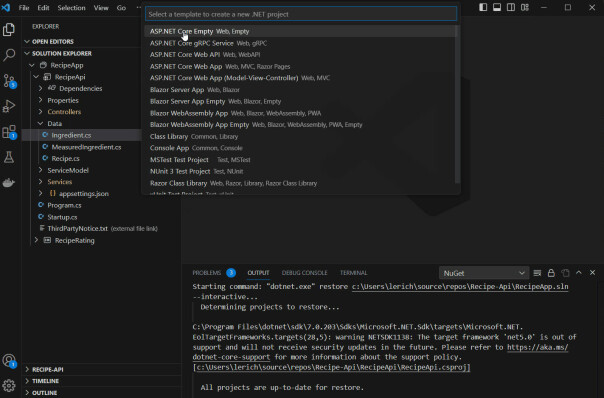Screen dimensions: 604x398
Task: Maximize the panel with the up chevron
Action: 579,273
